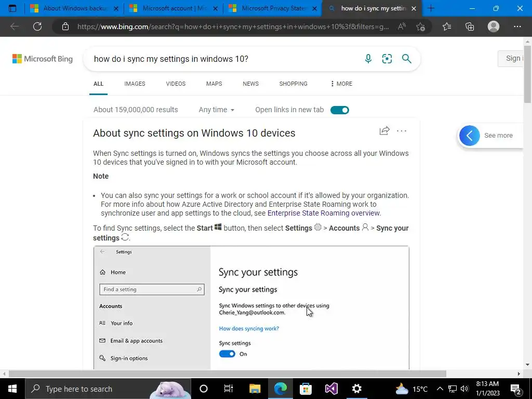Open the Favorites list icon
Viewport: 532px width, 399px height.
(447, 26)
